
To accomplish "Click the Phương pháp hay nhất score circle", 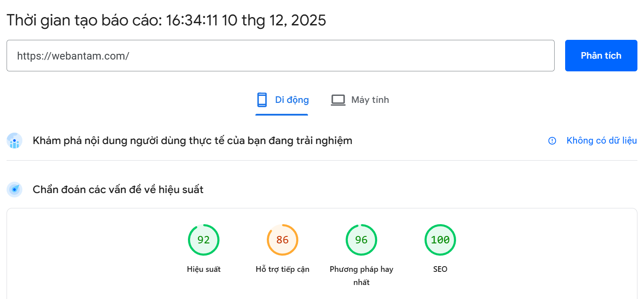I will click(361, 239).
